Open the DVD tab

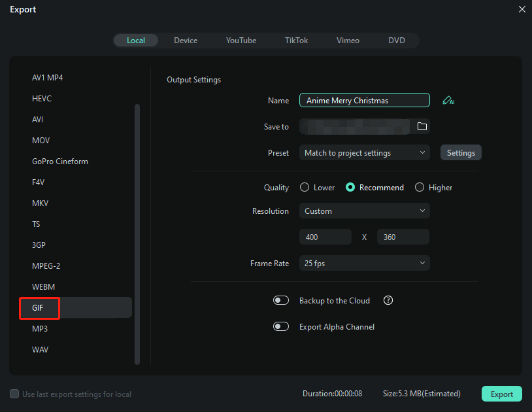pyautogui.click(x=397, y=41)
